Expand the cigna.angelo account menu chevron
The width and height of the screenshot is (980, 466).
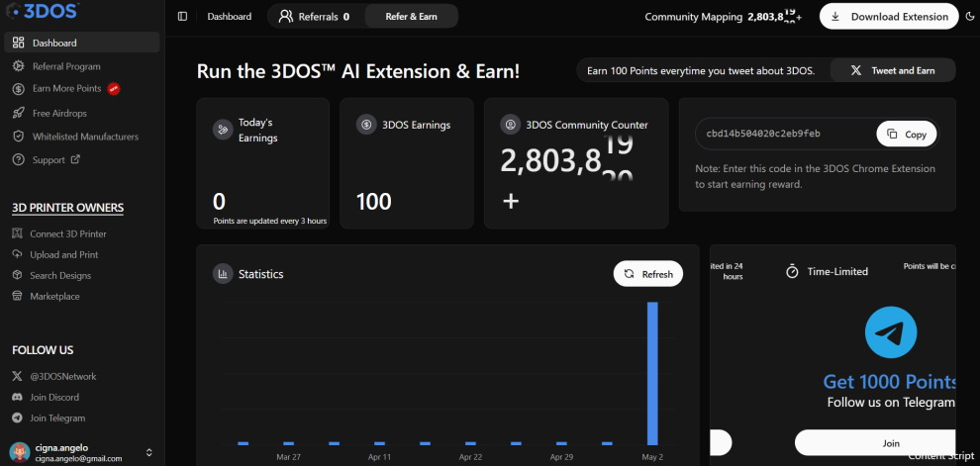tap(148, 452)
